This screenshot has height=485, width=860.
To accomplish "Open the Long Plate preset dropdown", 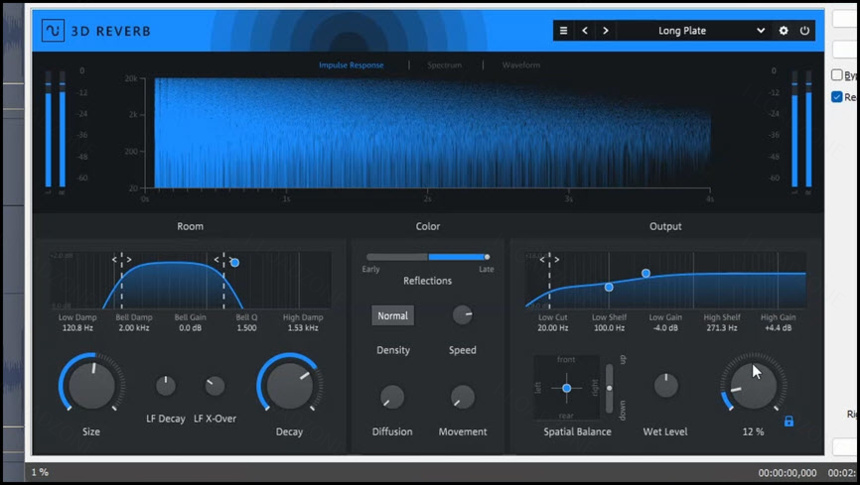I will (x=693, y=31).
